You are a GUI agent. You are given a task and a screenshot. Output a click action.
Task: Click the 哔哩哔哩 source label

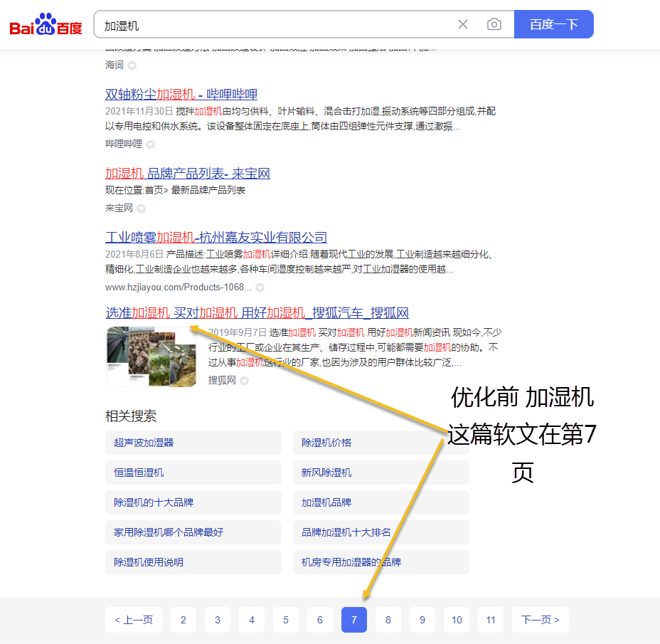(x=124, y=144)
